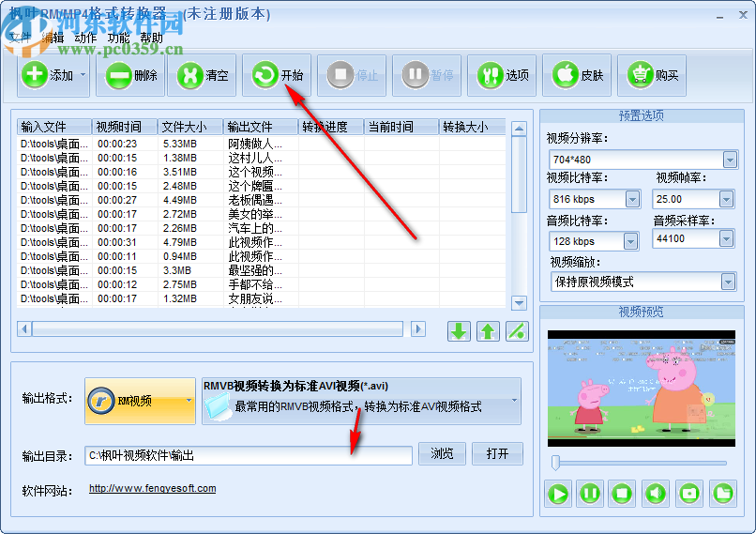Click the 清空 (clear) toolbar button
756x534 pixels.
click(202, 76)
